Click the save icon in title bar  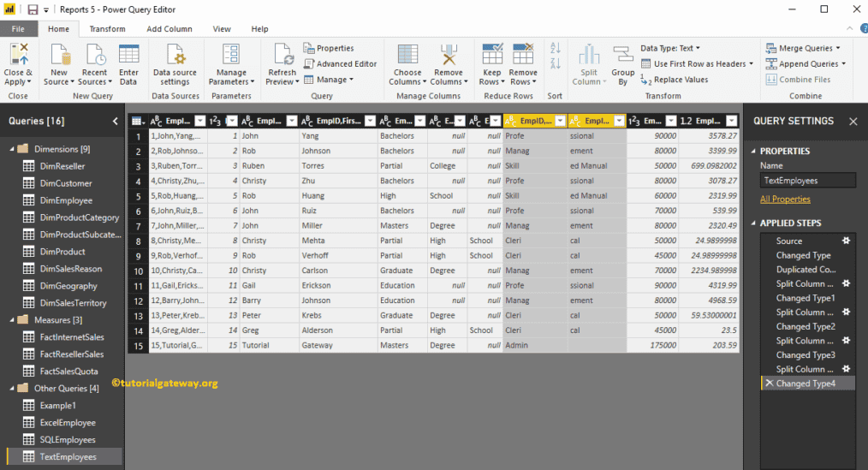(x=33, y=9)
